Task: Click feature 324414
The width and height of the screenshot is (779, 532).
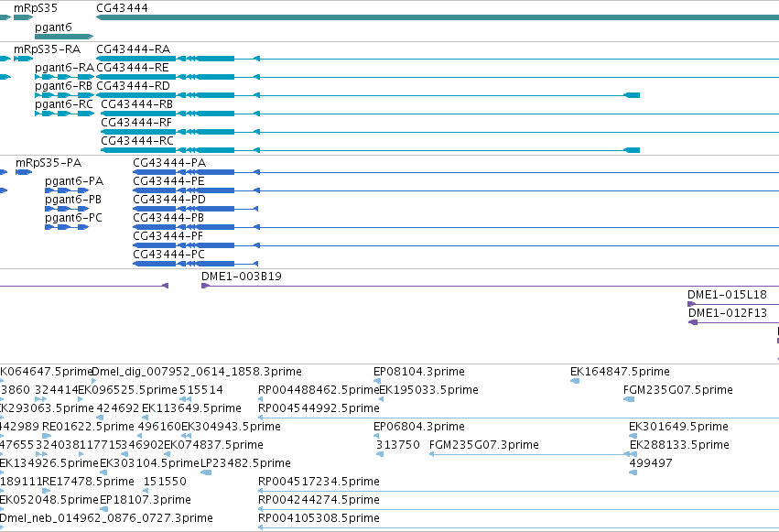Action: [57, 390]
